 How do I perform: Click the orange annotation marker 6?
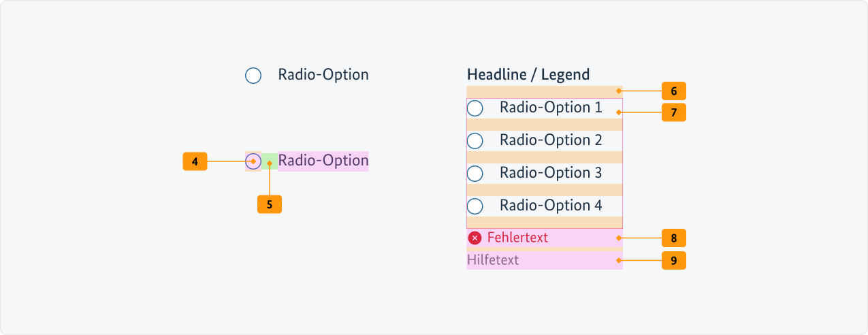[x=673, y=91]
